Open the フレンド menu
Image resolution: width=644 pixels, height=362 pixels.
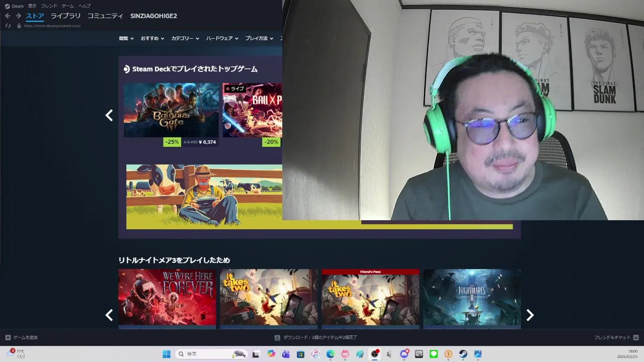[x=49, y=6]
